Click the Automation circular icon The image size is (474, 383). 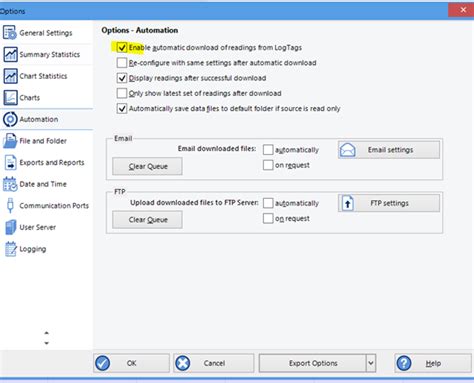tap(10, 119)
